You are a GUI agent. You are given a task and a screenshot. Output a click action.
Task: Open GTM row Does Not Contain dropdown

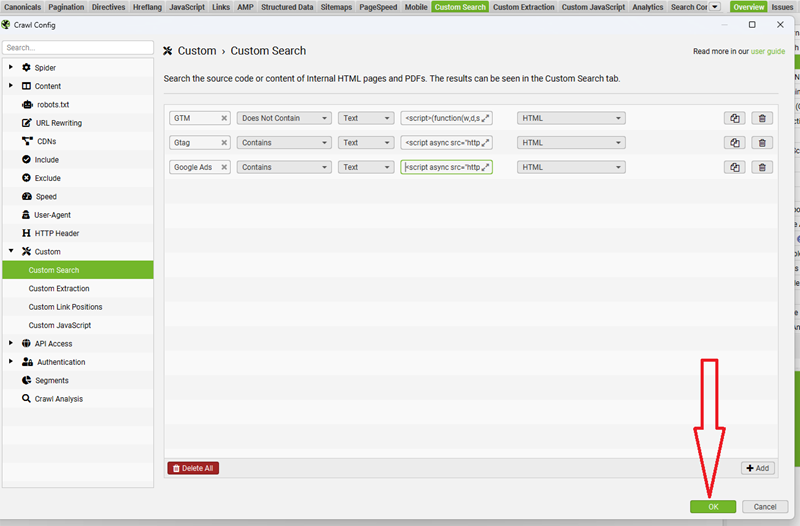click(284, 118)
